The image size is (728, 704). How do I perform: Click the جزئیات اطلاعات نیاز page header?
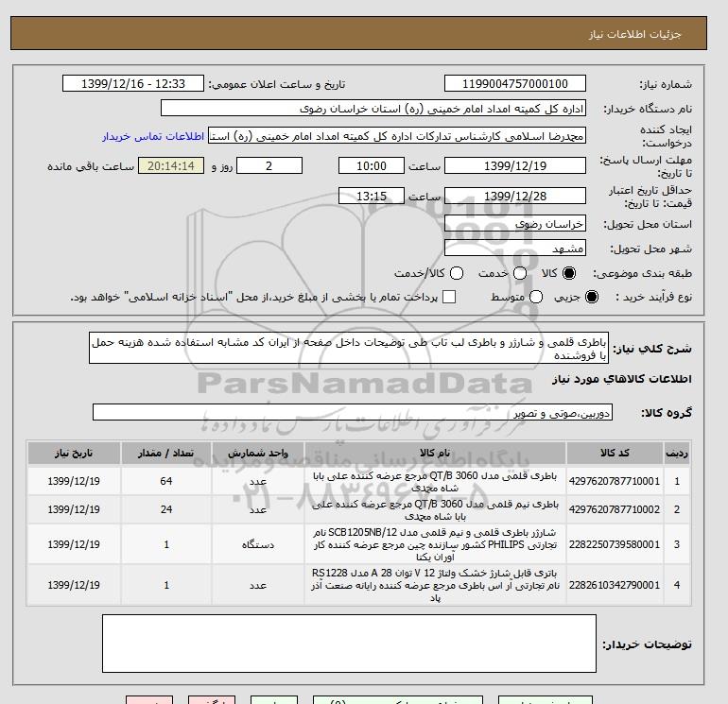[x=634, y=34]
